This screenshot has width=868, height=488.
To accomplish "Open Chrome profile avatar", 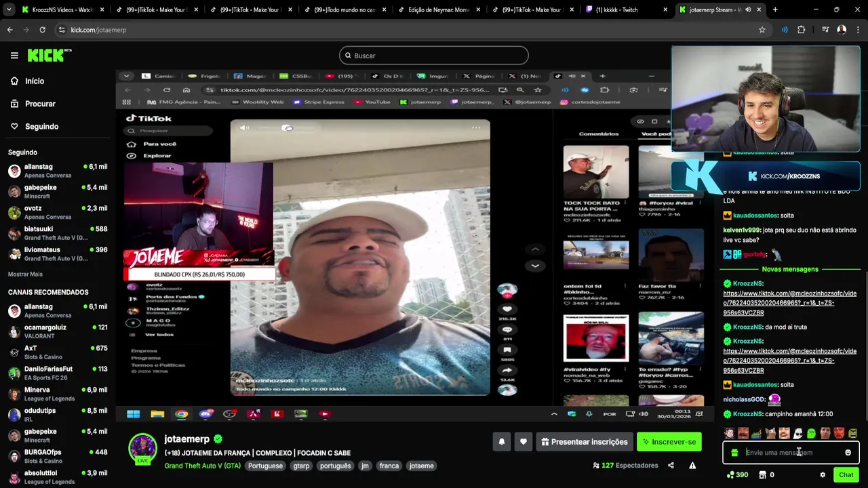I will [842, 30].
